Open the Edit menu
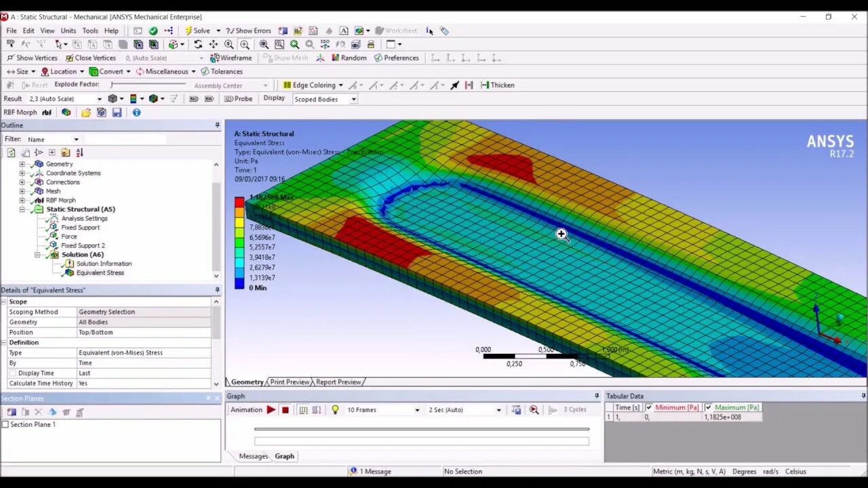The image size is (868, 488). 28,30
